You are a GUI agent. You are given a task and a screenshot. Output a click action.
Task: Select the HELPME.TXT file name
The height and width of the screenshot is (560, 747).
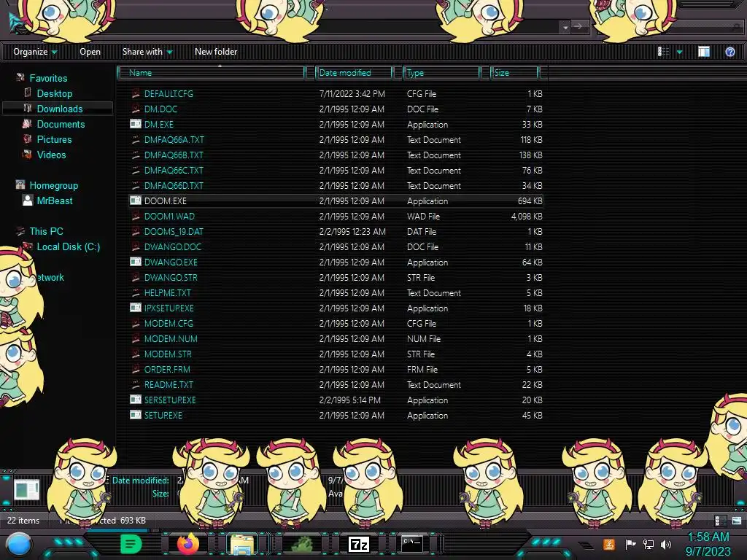point(167,292)
